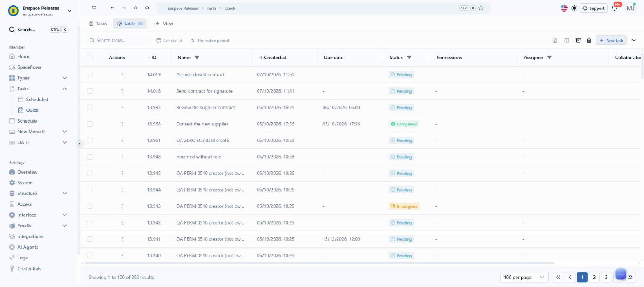The image size is (644, 287).
Task: Switch to the Tasks tab
Action: [x=98, y=23]
